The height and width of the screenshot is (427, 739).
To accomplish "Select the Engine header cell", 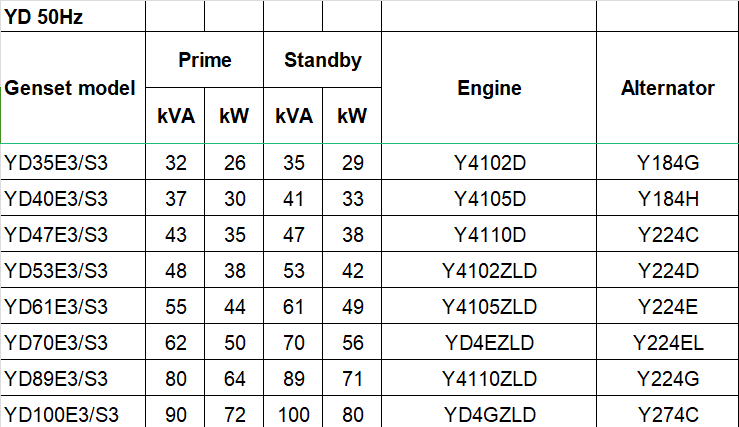I will coord(489,88).
